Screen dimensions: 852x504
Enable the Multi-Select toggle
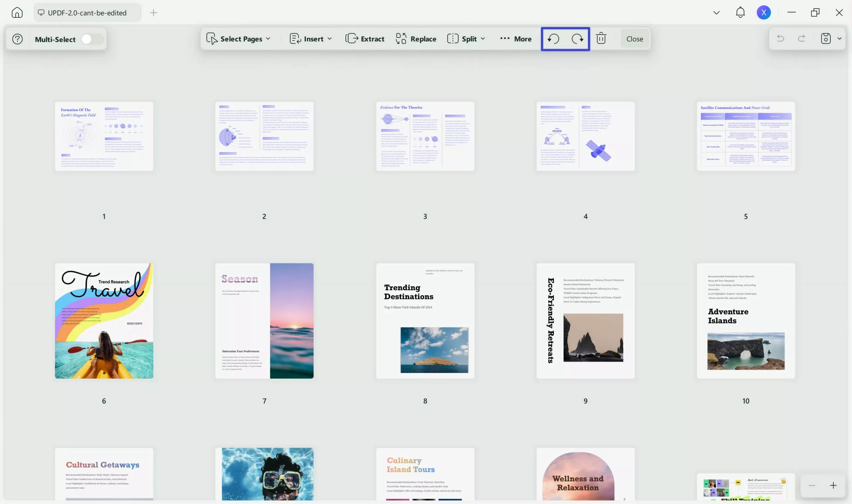click(91, 39)
